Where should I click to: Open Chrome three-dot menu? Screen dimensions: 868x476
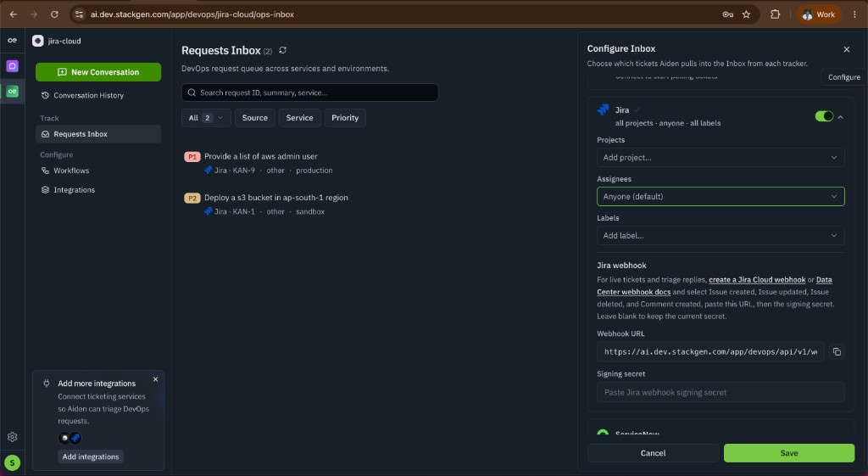pos(854,14)
